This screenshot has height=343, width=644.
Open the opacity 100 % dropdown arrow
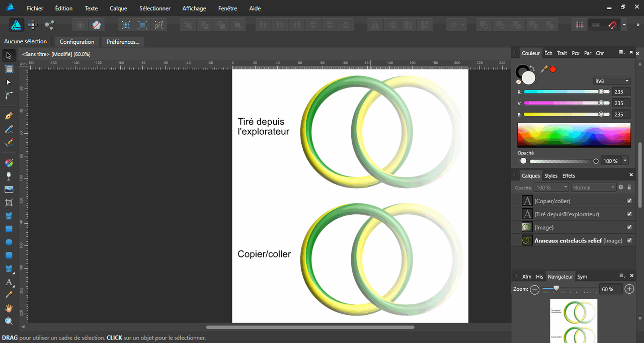pos(625,161)
